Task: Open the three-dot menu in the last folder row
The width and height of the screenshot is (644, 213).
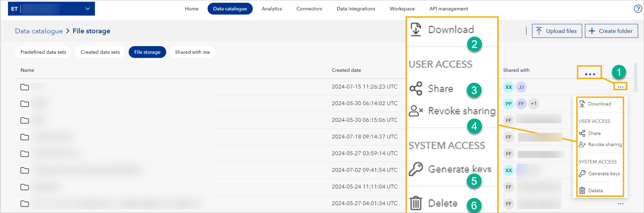Action: pyautogui.click(x=621, y=204)
